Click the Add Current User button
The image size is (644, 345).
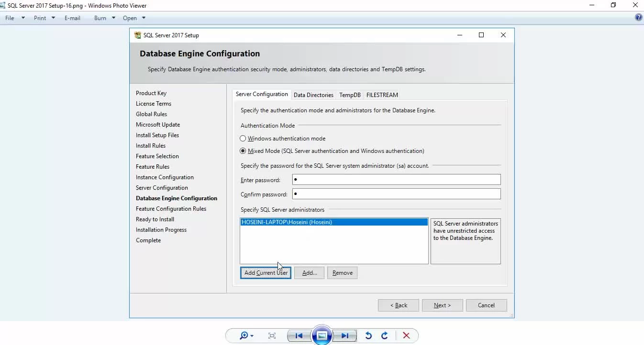coord(266,273)
